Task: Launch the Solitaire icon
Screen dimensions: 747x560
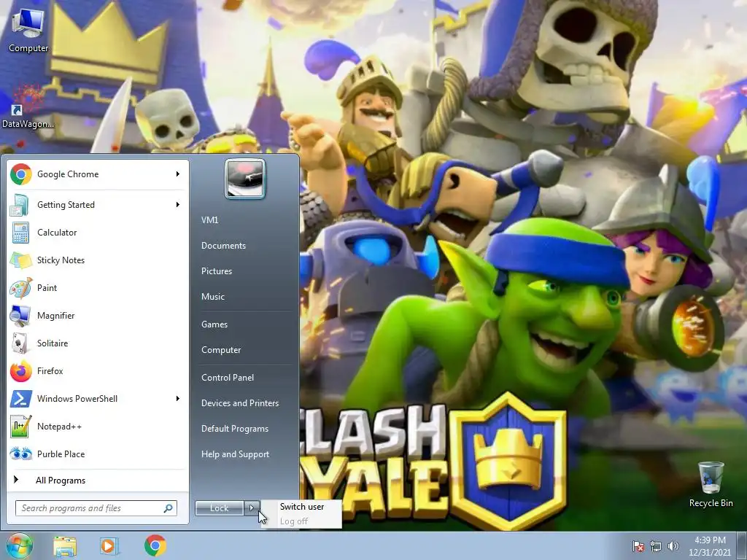Action: (x=21, y=343)
